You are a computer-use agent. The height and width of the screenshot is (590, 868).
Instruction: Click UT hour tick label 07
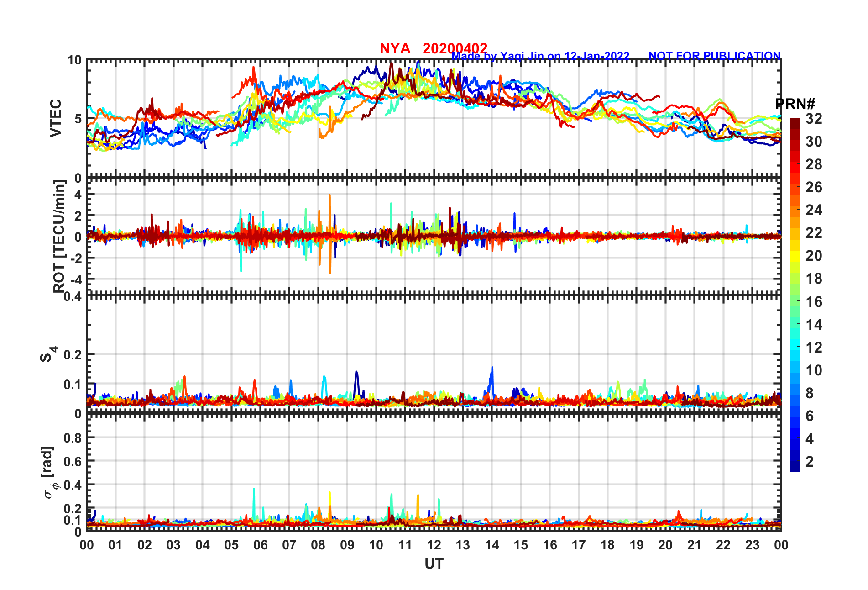pos(289,545)
